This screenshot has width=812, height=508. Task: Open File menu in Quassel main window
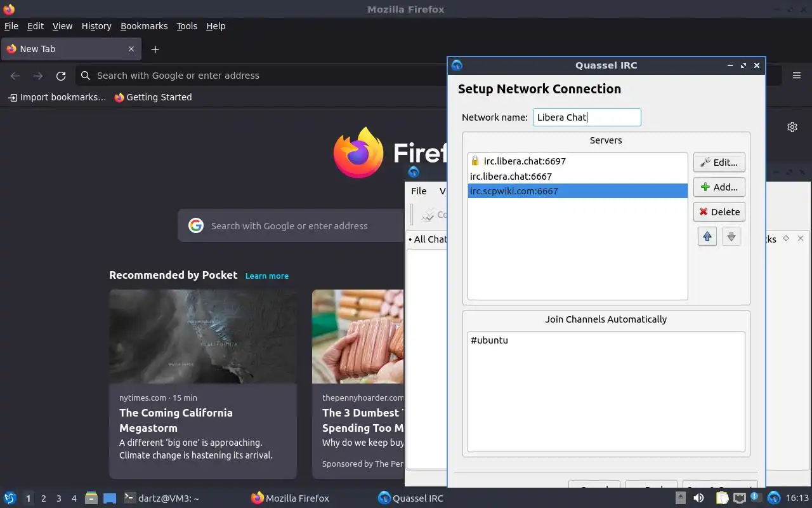click(419, 191)
